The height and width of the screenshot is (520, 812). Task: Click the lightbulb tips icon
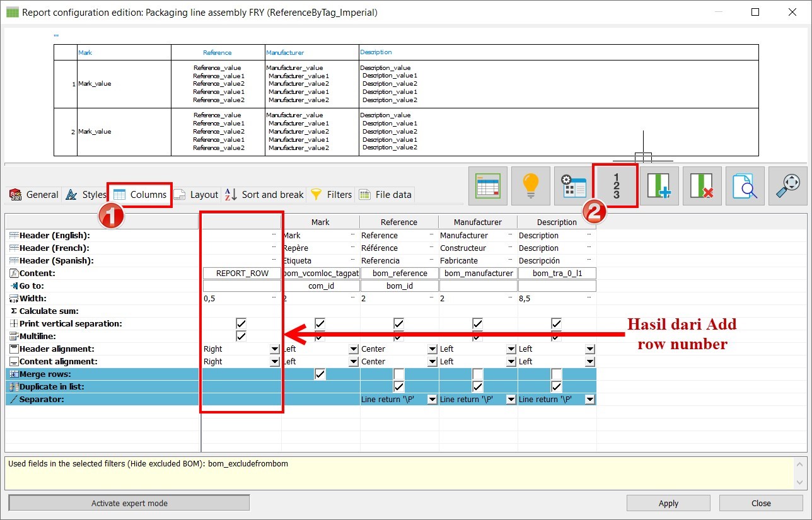click(x=530, y=185)
